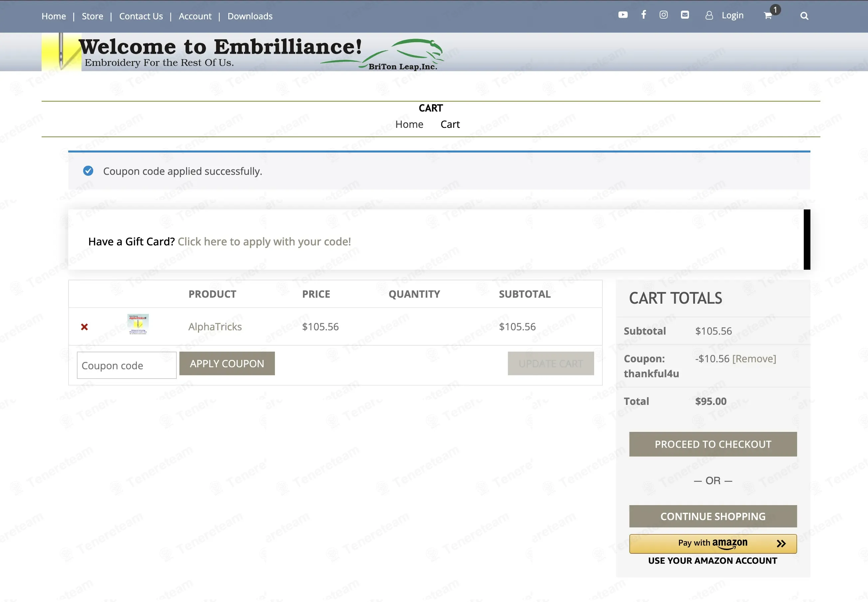The image size is (868, 602).
Task: Remove the thankful4u coupon
Action: [x=754, y=359]
